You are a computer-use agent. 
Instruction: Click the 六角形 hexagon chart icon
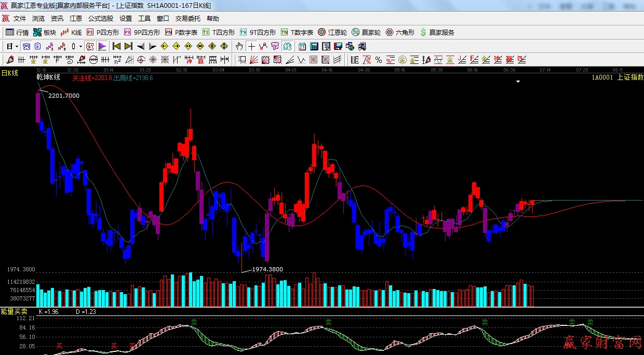tap(399, 32)
